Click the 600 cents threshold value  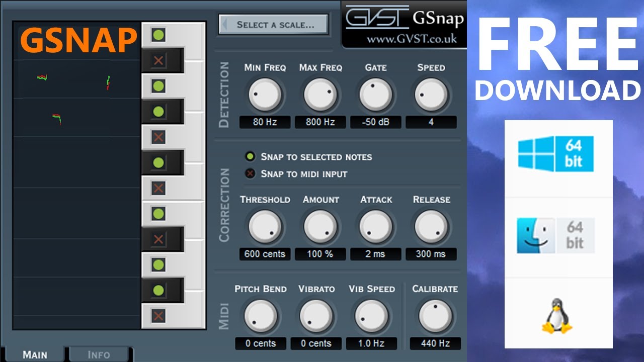(265, 254)
